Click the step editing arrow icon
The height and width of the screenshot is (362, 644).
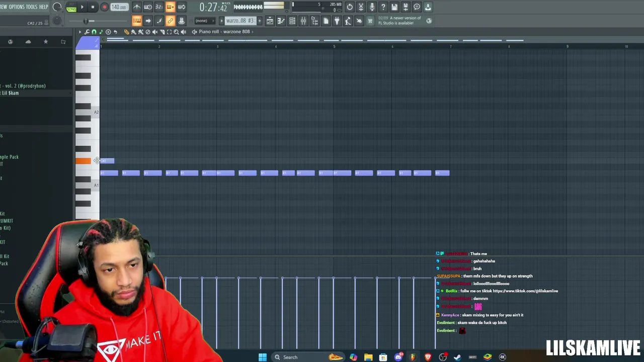coord(148,21)
